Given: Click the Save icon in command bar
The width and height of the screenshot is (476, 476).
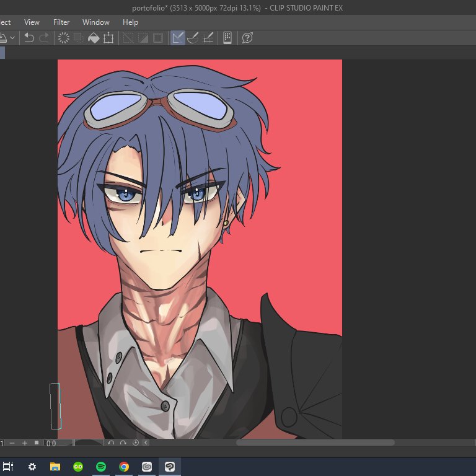Looking at the screenshot, I should pyautogui.click(x=3, y=38).
